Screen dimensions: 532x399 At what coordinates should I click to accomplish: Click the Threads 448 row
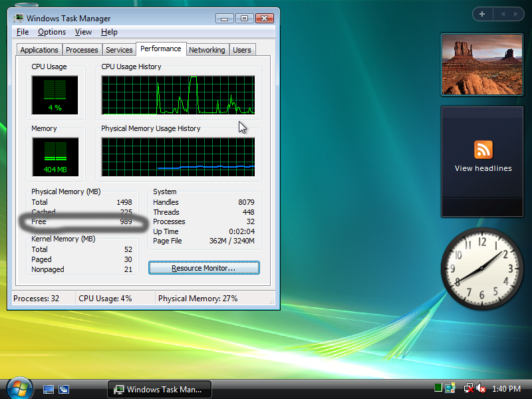(x=203, y=212)
